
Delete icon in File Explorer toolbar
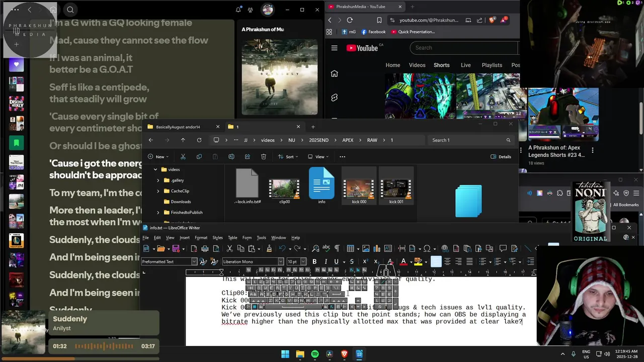pyautogui.click(x=263, y=157)
